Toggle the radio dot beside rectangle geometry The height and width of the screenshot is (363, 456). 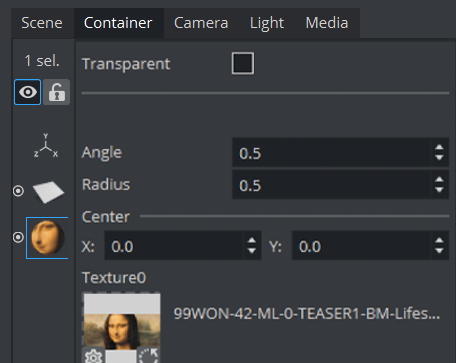(x=18, y=191)
